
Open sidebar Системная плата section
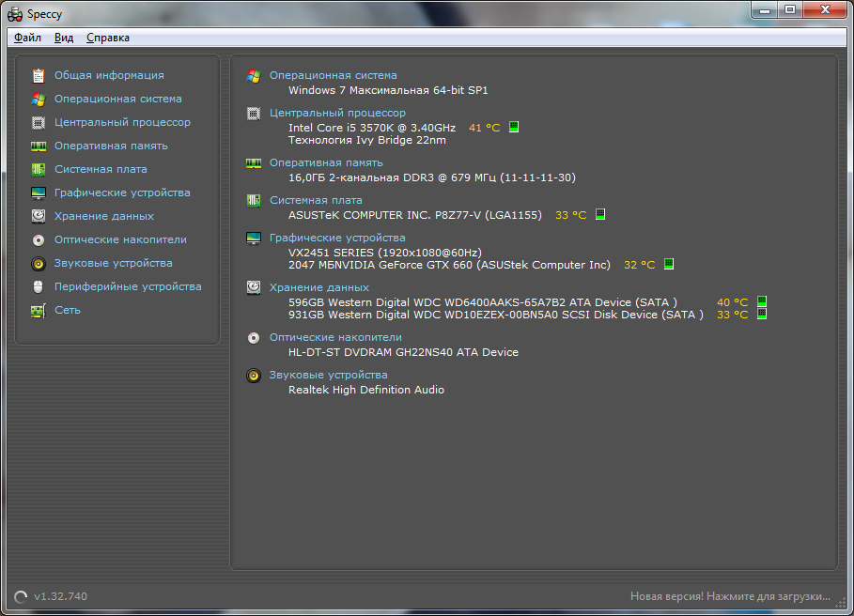coord(101,169)
